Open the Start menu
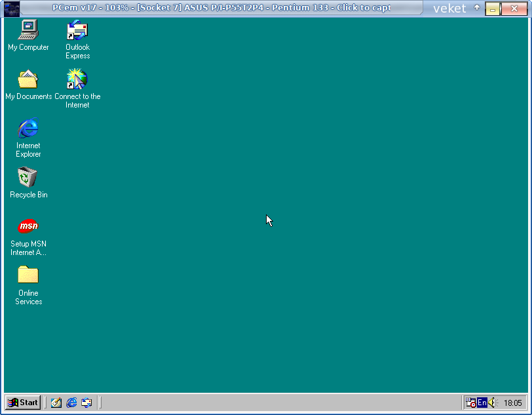 [x=23, y=403]
